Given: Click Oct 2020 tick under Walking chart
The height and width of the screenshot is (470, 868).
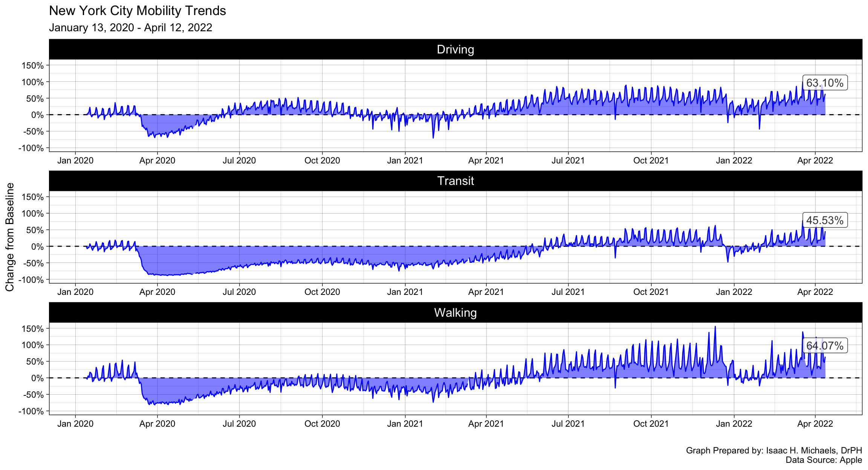Looking at the screenshot, I should (322, 424).
